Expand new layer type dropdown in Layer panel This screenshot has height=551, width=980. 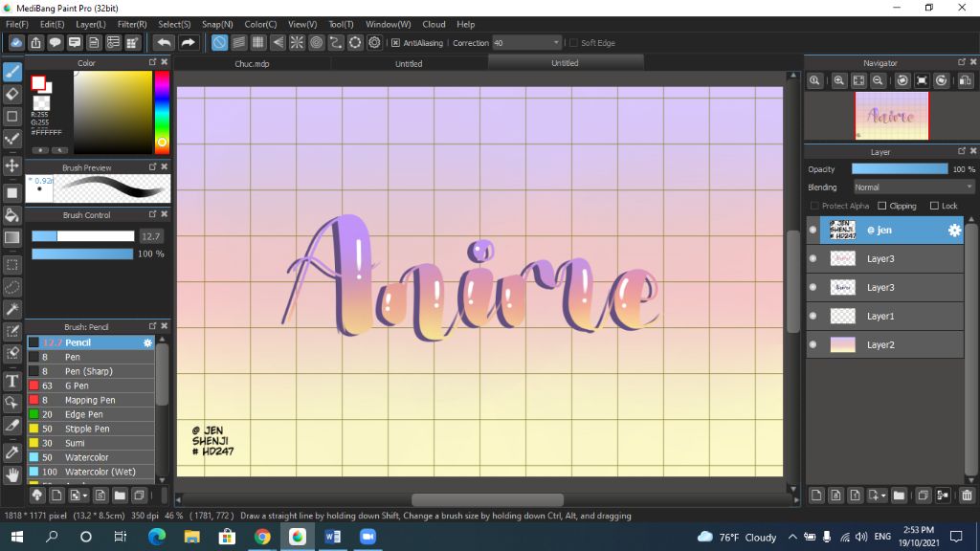[883, 496]
